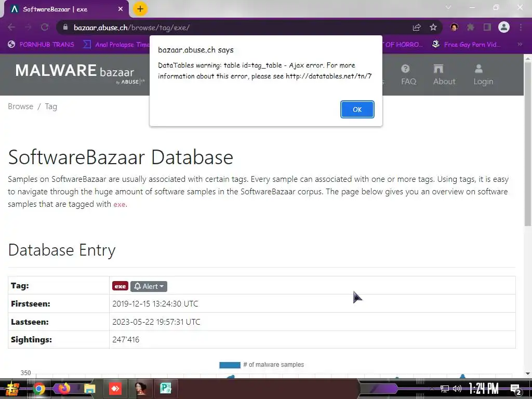The height and width of the screenshot is (399, 532).
Task: Open the avatar extension icon in toolbar
Action: (x=454, y=27)
